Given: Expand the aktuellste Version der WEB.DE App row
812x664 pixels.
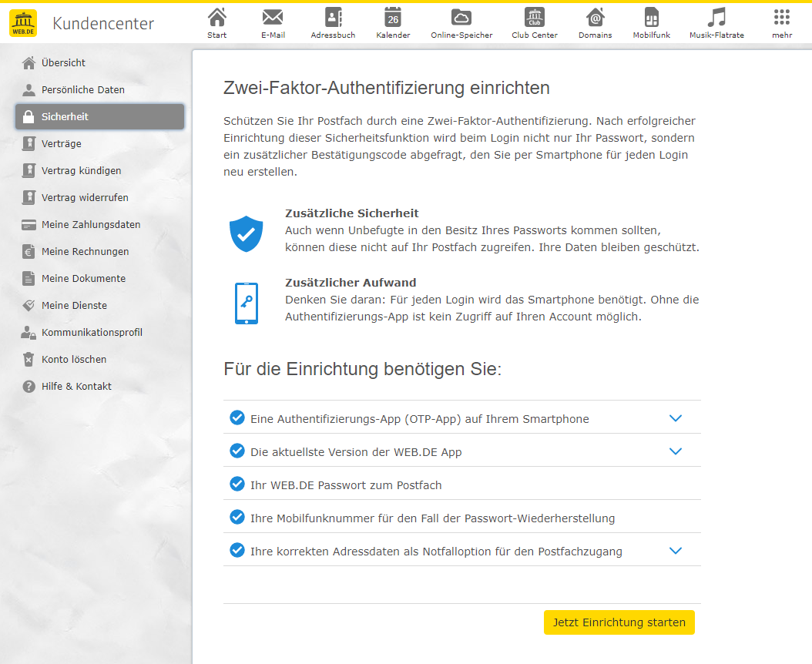Looking at the screenshot, I should click(676, 451).
